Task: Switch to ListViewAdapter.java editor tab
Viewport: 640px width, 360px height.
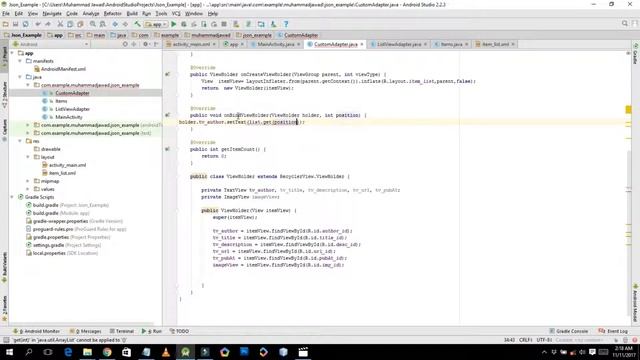Action: pos(399,44)
